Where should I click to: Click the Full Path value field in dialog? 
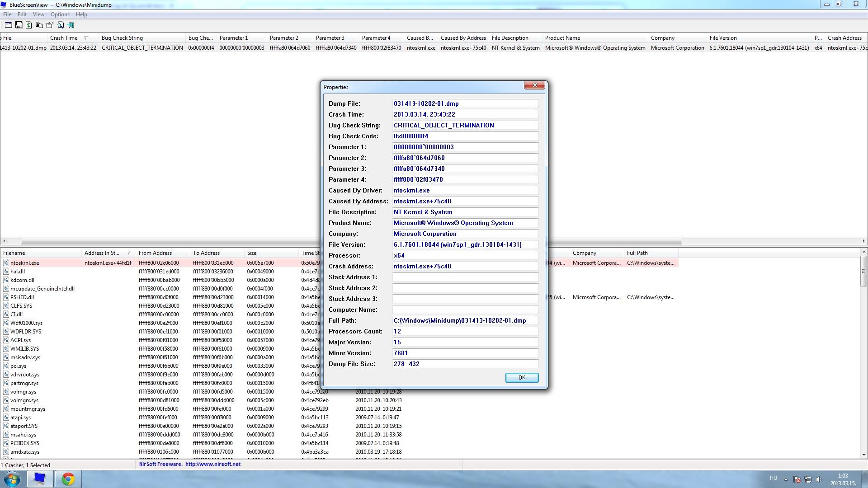tap(465, 320)
